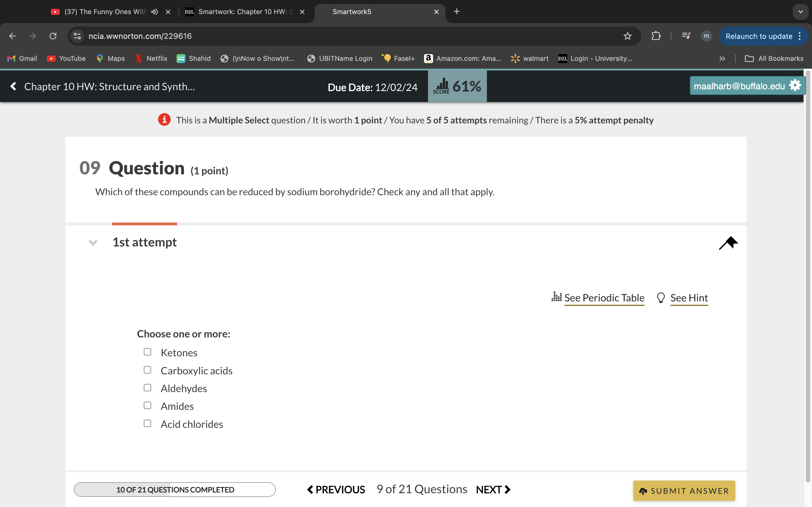This screenshot has width=812, height=507.
Task: Click NEXT to go to next question
Action: pyautogui.click(x=493, y=489)
